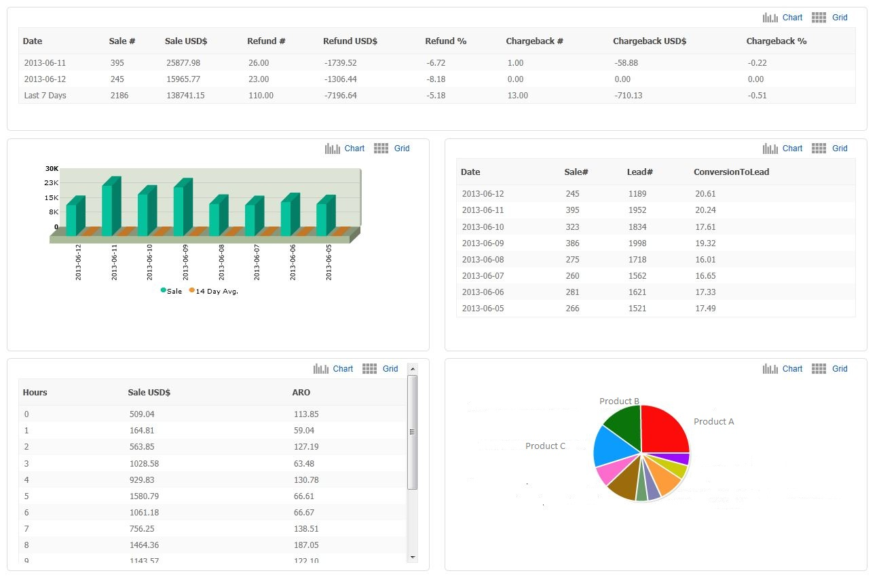This screenshot has height=588, width=879.
Task: Open the Grid link in the hourly sales panel
Action: pyautogui.click(x=390, y=369)
